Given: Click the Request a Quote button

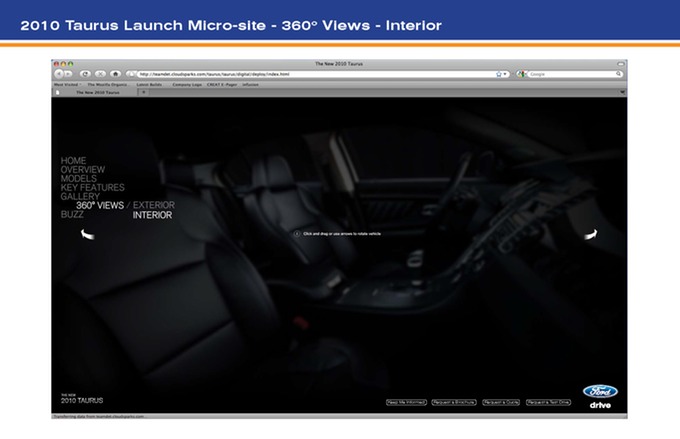Looking at the screenshot, I should (501, 403).
